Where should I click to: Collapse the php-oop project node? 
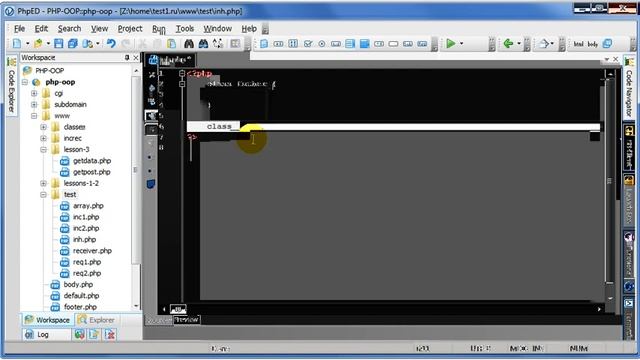point(25,82)
